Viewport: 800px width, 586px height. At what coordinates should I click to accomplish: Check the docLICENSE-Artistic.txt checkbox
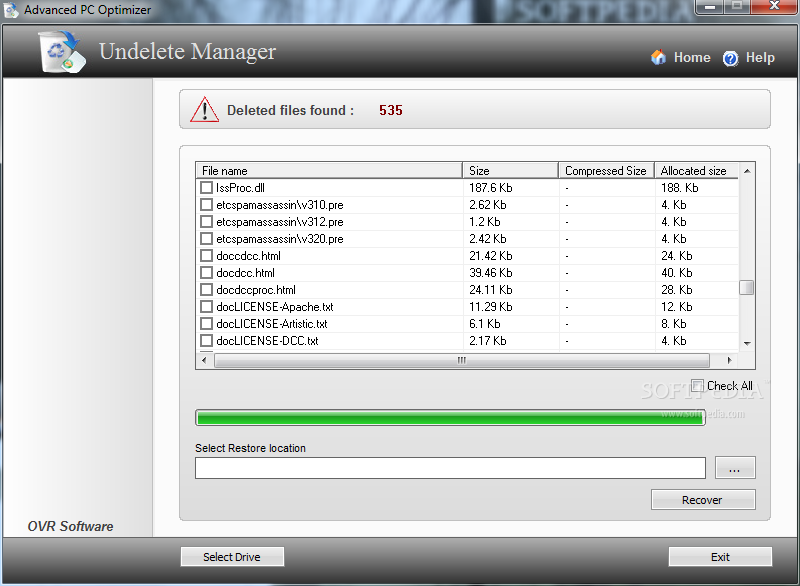206,324
